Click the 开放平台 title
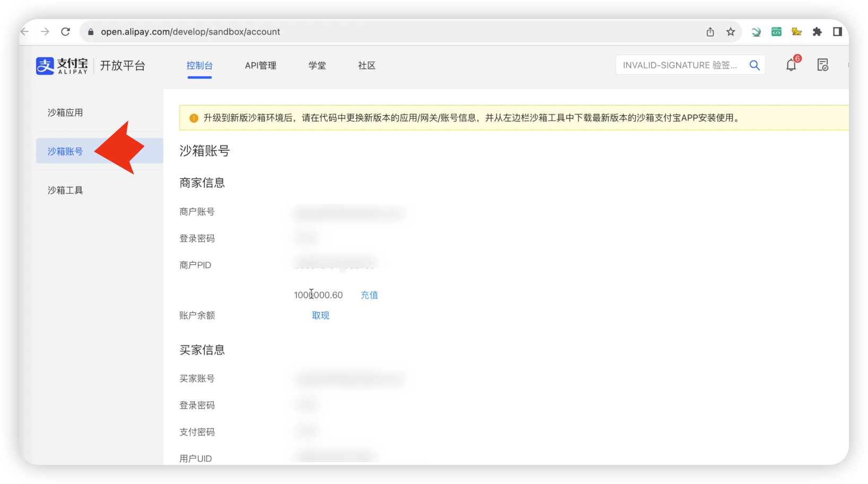Viewport: 868px width, 484px height. pyautogui.click(x=123, y=66)
